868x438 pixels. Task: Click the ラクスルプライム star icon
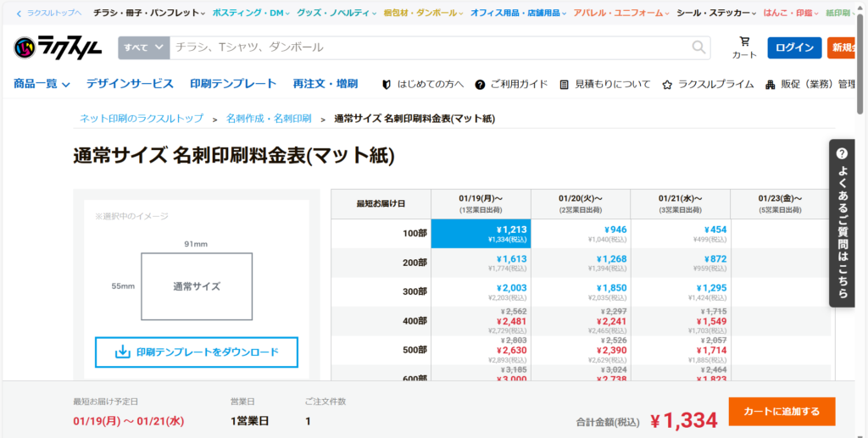[667, 85]
